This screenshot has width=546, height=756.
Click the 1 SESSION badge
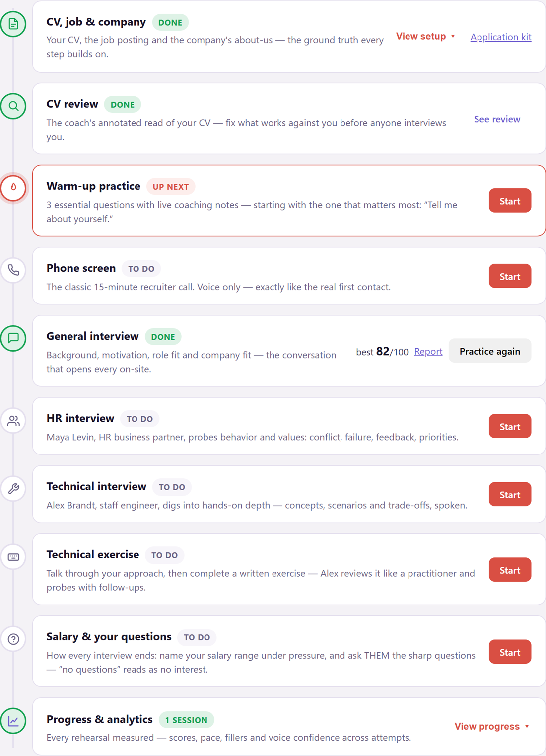pos(186,720)
